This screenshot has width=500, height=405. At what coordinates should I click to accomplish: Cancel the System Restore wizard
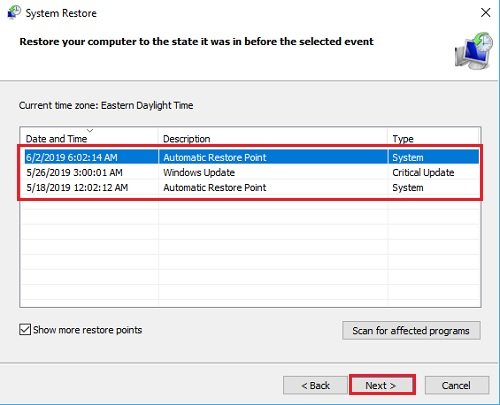click(457, 385)
